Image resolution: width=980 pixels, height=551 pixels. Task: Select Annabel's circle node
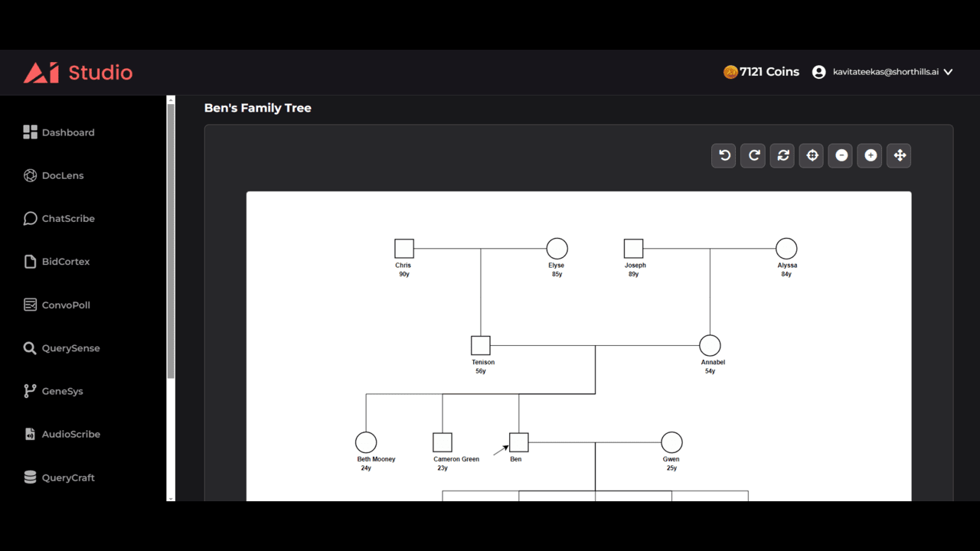point(710,346)
